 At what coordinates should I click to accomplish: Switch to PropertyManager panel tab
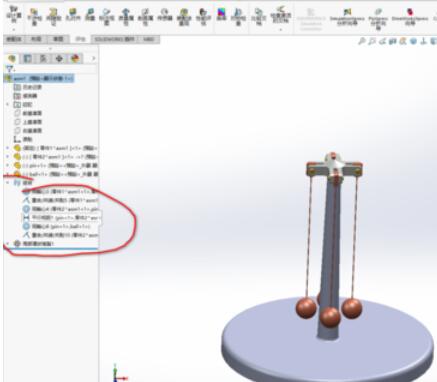(27, 59)
